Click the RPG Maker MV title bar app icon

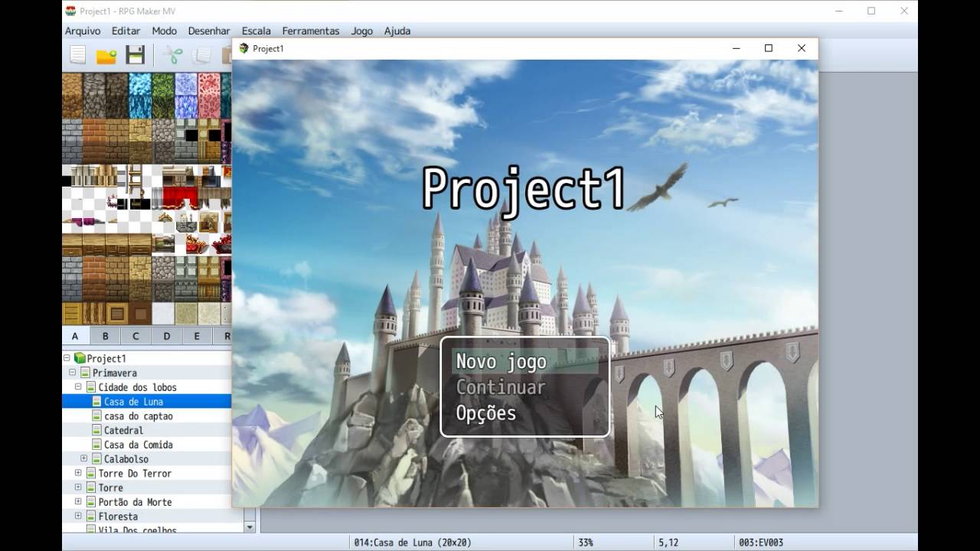[x=71, y=11]
